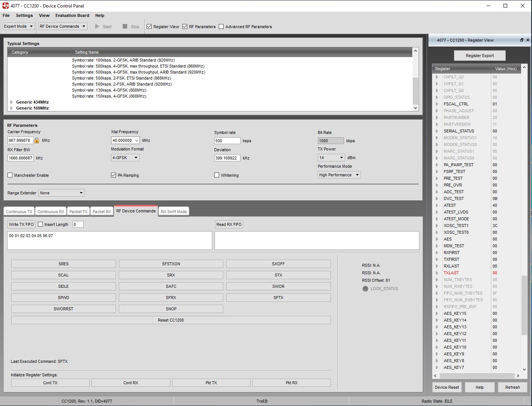Check Insert Length option
The height and width of the screenshot is (406, 532).
click(x=41, y=224)
